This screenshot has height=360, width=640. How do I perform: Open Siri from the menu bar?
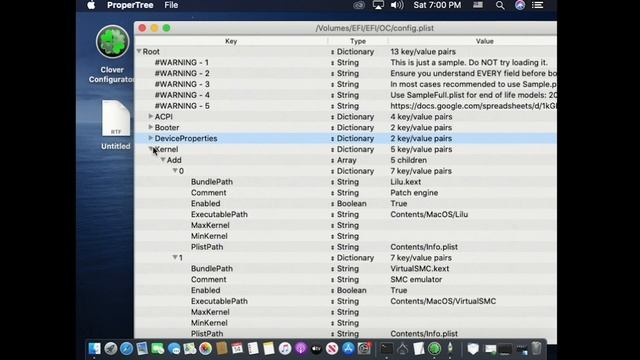pos(520,5)
